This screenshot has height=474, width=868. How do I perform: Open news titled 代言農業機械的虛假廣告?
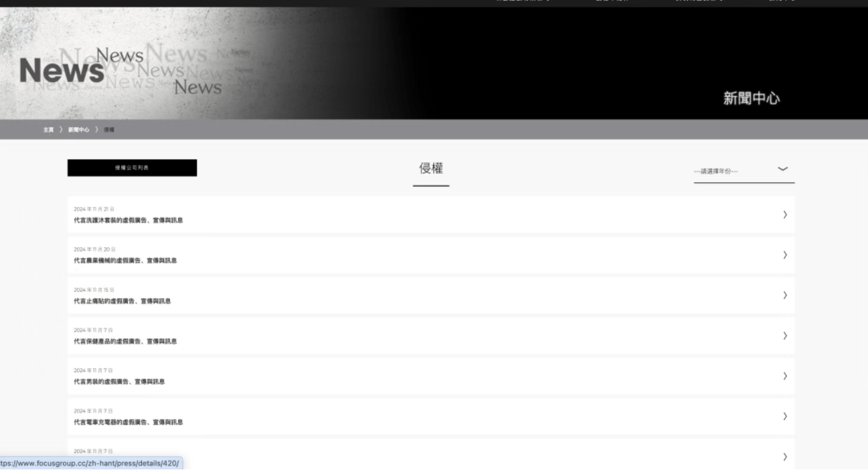point(125,261)
